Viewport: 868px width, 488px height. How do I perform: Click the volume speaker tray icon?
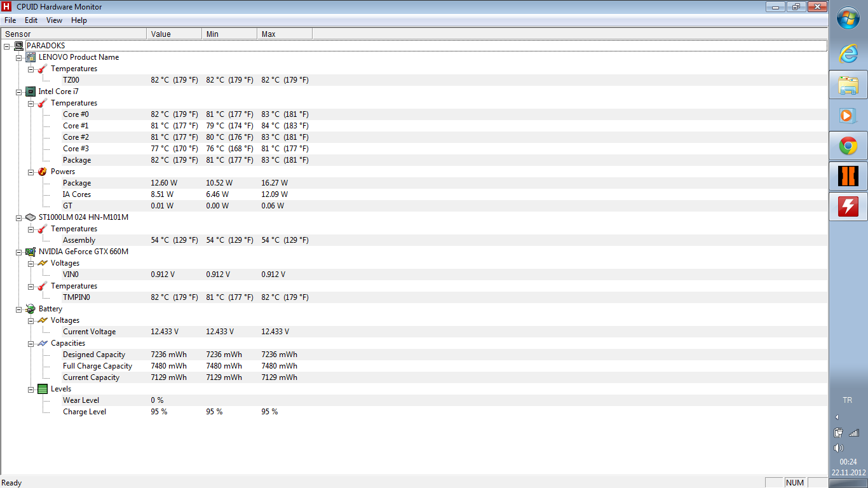[x=839, y=448]
